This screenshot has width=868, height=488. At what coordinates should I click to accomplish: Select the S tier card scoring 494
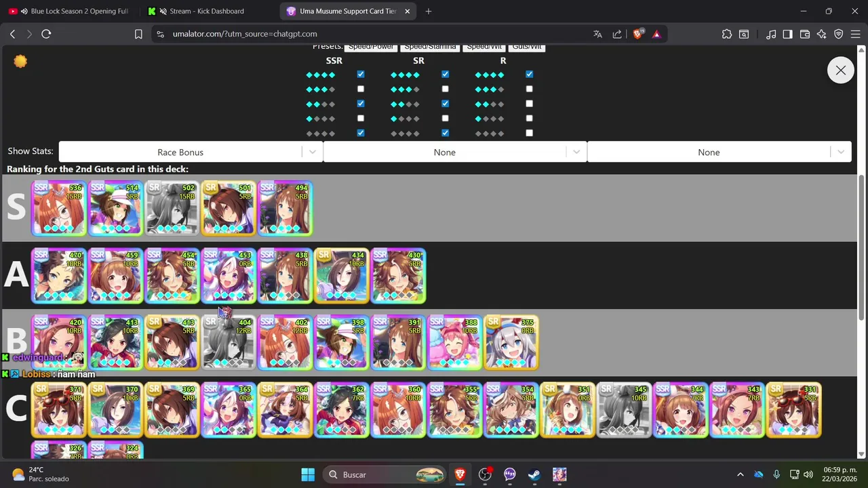[x=285, y=208]
